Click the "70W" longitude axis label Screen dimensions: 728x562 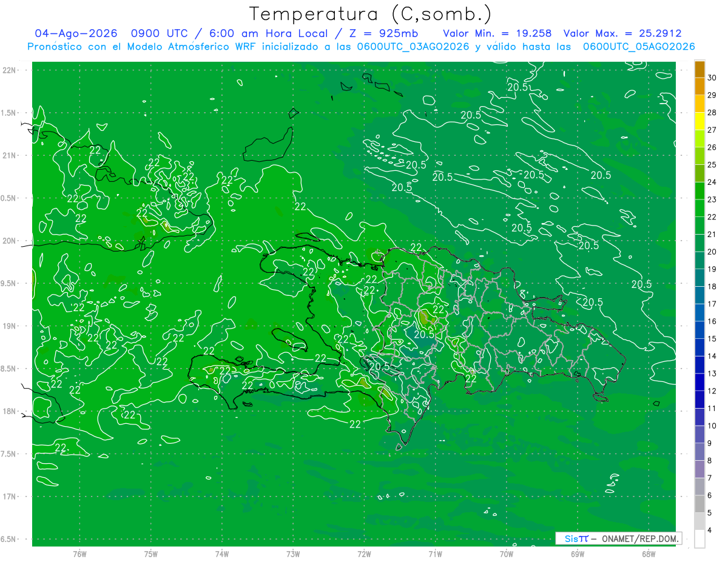507,554
